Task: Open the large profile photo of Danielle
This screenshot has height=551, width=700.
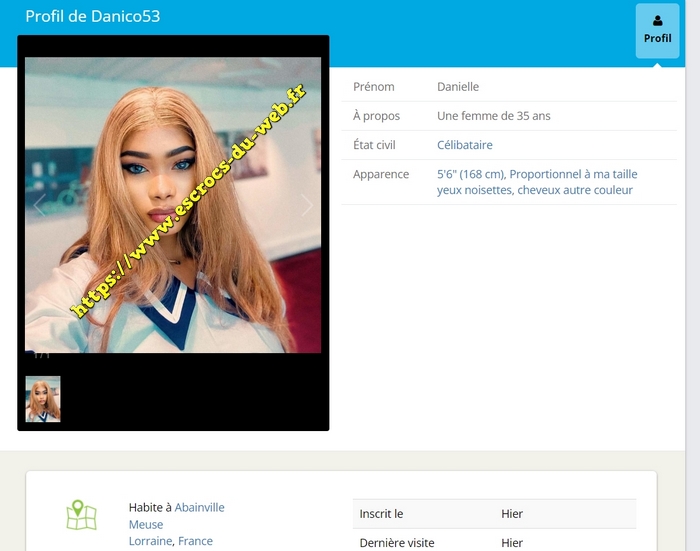Action: (x=173, y=205)
